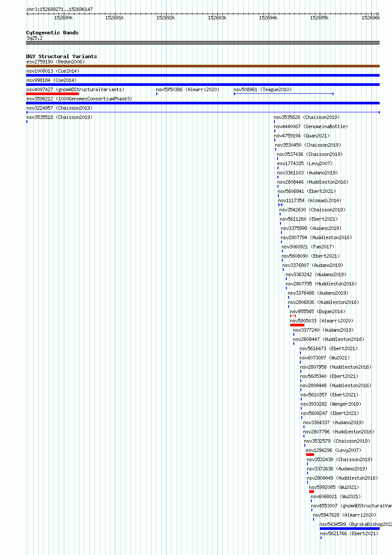Viewport: 392px width, 555px height.
Task: Click nsv3535518 (Chaisson2019) label
Action: 59,117
